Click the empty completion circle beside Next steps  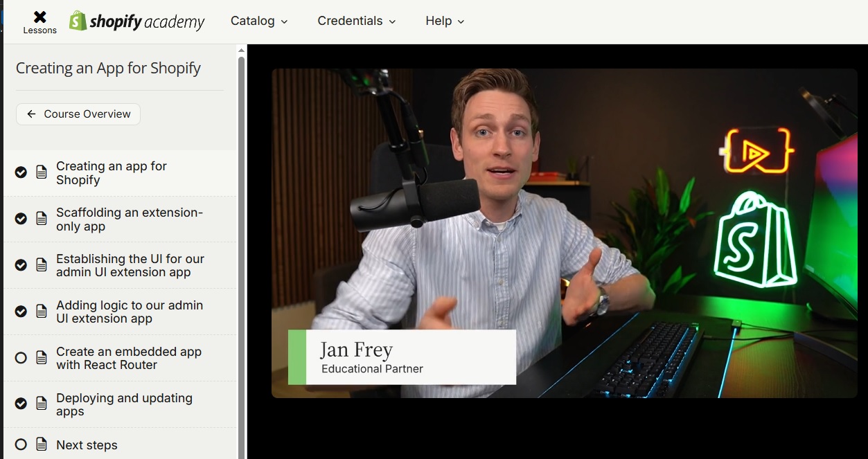coord(21,444)
